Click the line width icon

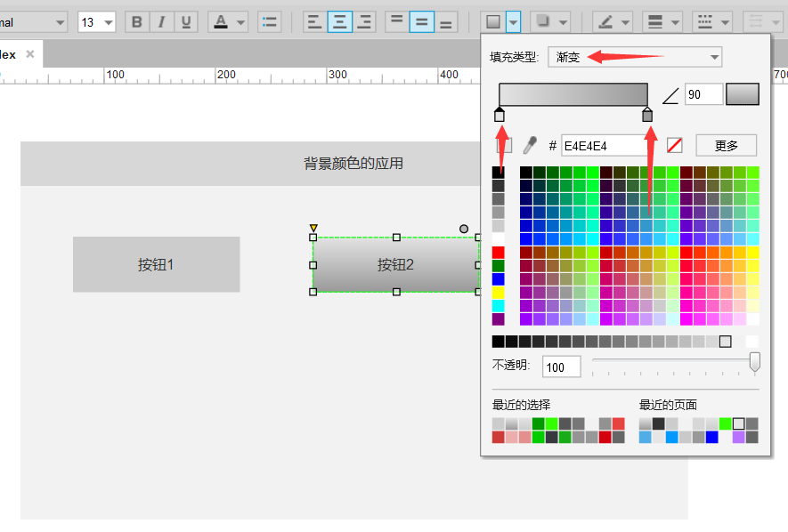click(x=654, y=22)
